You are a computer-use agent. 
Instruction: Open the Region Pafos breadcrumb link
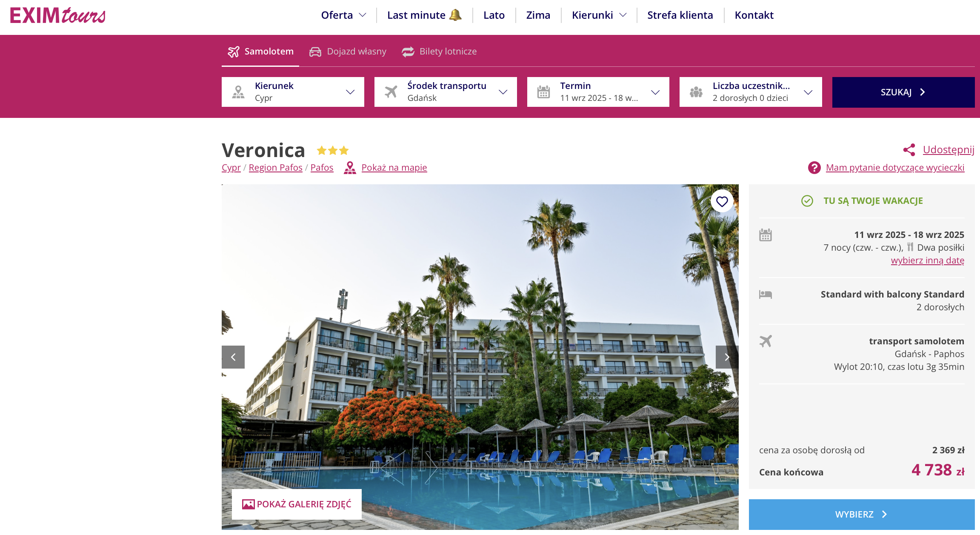pyautogui.click(x=275, y=168)
